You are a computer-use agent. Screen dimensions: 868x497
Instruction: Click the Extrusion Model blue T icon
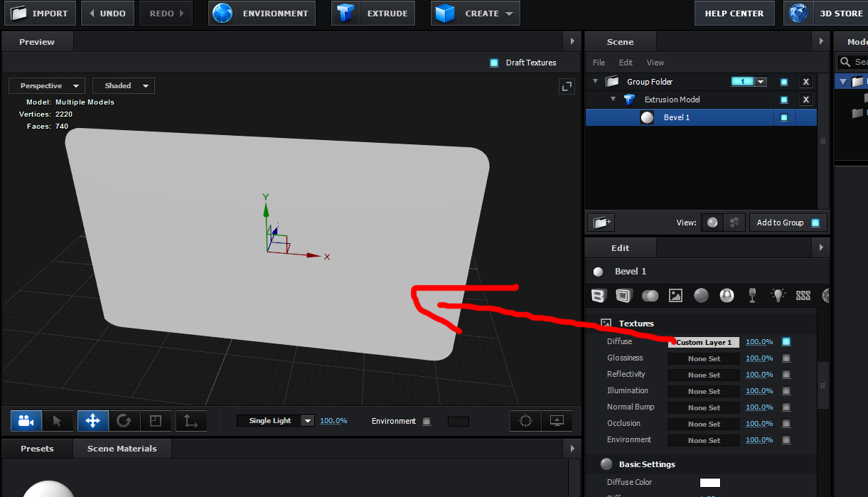tap(630, 100)
